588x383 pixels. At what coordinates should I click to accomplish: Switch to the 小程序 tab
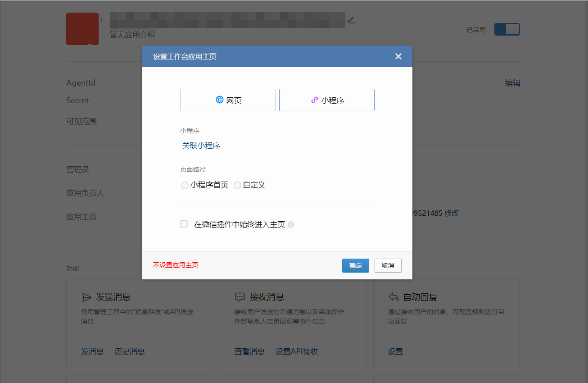tap(326, 100)
